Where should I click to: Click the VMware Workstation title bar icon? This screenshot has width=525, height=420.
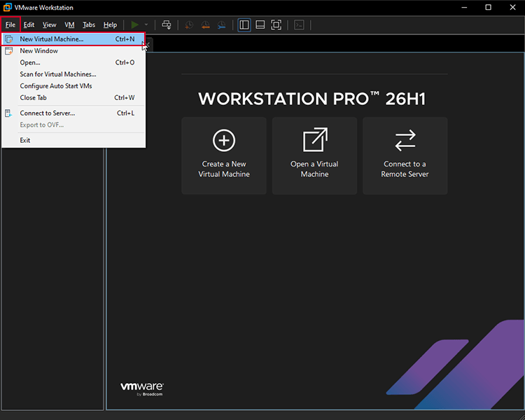8,8
